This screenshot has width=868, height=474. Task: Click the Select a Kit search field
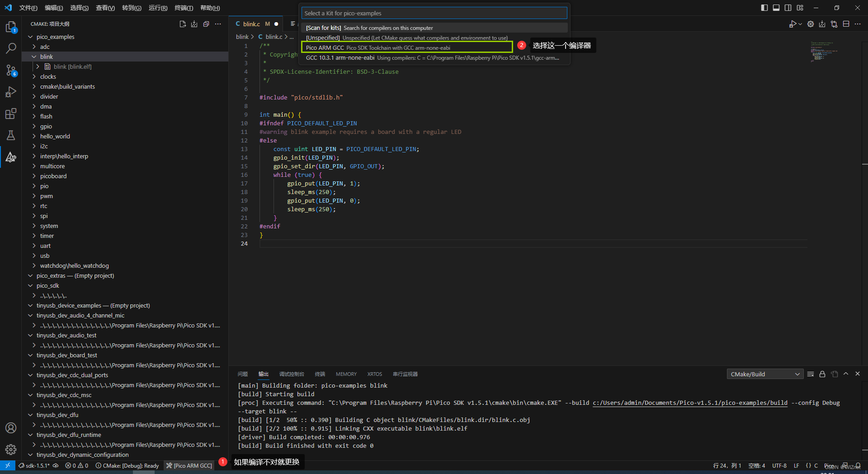click(x=434, y=13)
